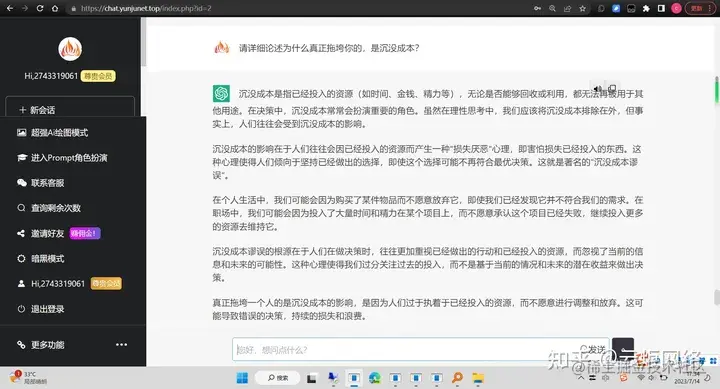720x389 pixels.
Task: Click the dark square button beside 发送
Action: [623, 350]
